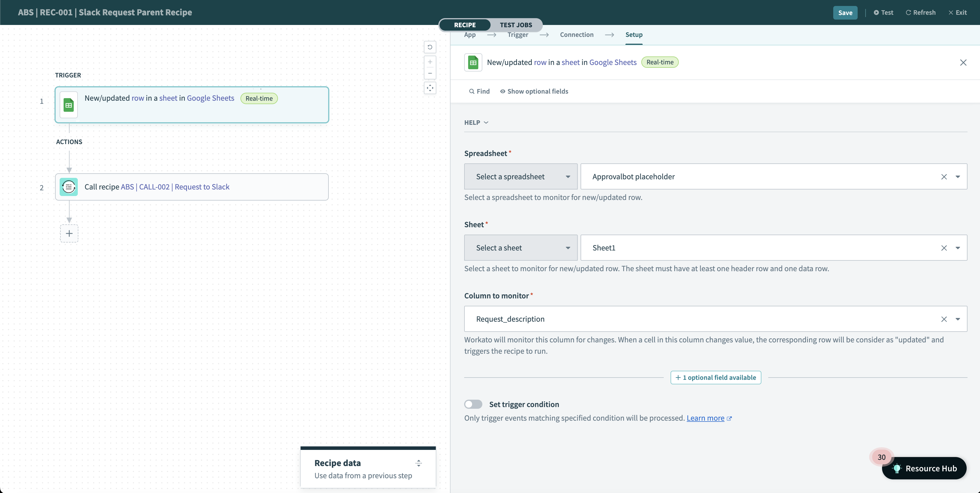
Task: Click the Call recipe action step icon
Action: pos(69,187)
